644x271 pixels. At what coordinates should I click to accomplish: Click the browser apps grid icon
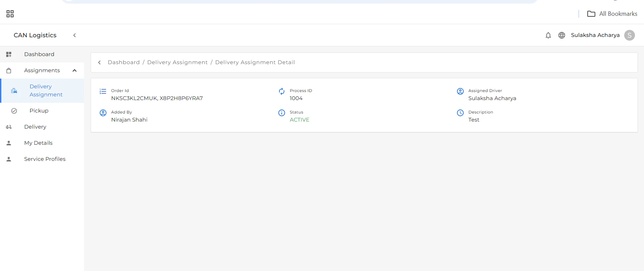pos(10,14)
